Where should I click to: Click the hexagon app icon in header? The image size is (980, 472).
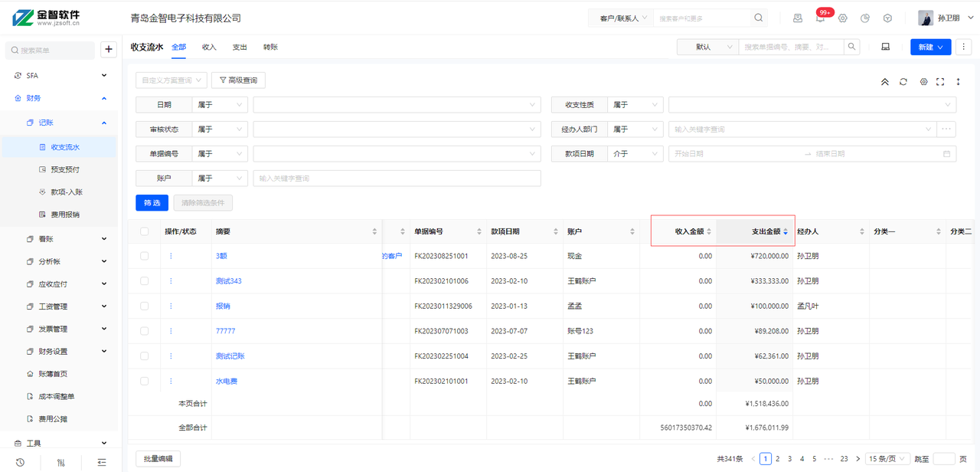[887, 18]
